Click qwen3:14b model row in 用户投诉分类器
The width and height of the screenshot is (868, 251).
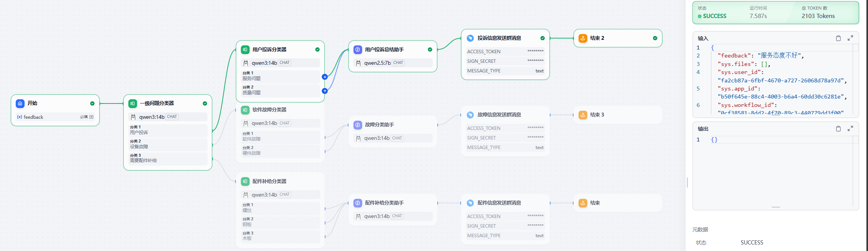click(x=280, y=63)
